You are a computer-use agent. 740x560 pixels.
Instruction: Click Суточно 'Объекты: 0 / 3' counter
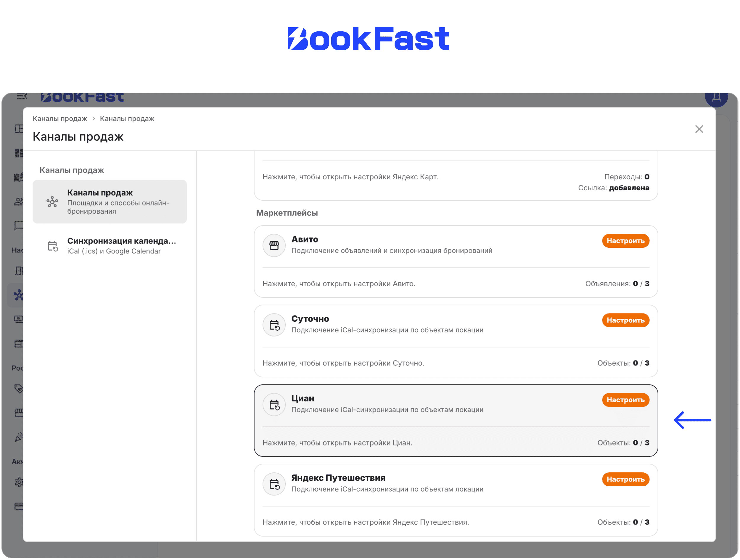[x=623, y=363]
